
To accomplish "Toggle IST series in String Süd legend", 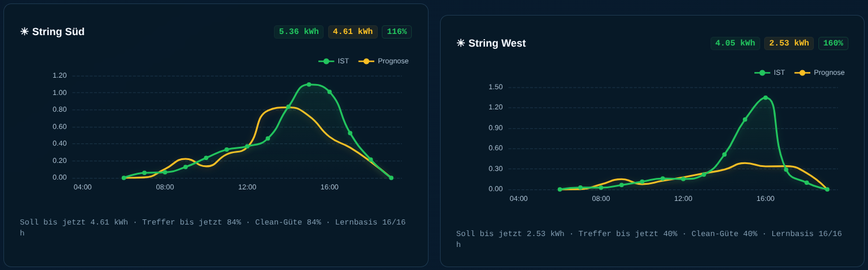I will 333,61.
